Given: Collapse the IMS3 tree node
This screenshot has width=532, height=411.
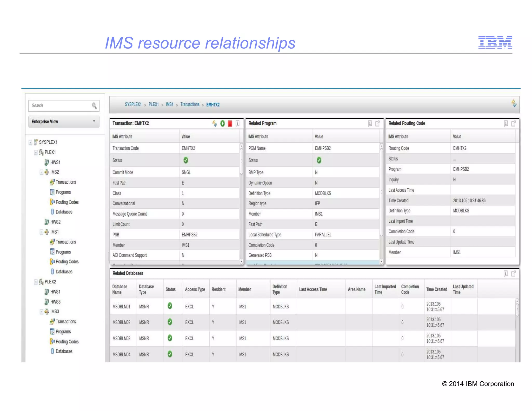Looking at the screenshot, I should [x=41, y=311].
